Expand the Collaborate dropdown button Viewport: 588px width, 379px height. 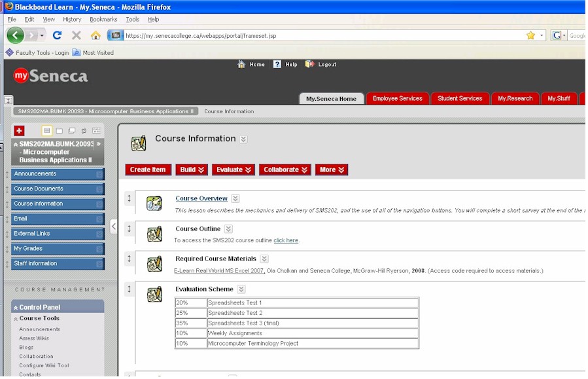[285, 170]
